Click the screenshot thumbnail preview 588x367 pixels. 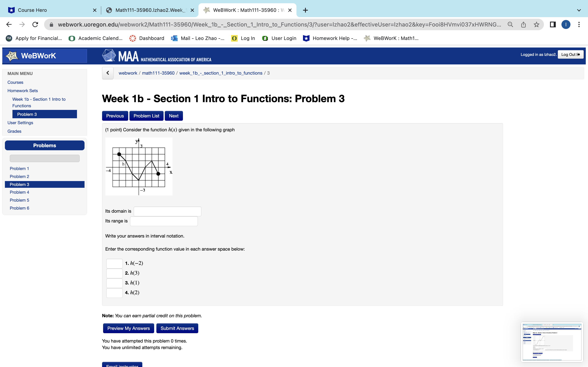[x=551, y=341]
